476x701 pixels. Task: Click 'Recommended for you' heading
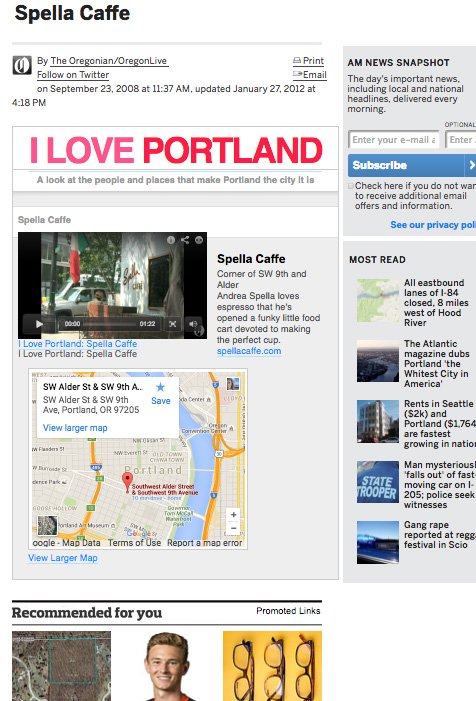tap(87, 613)
